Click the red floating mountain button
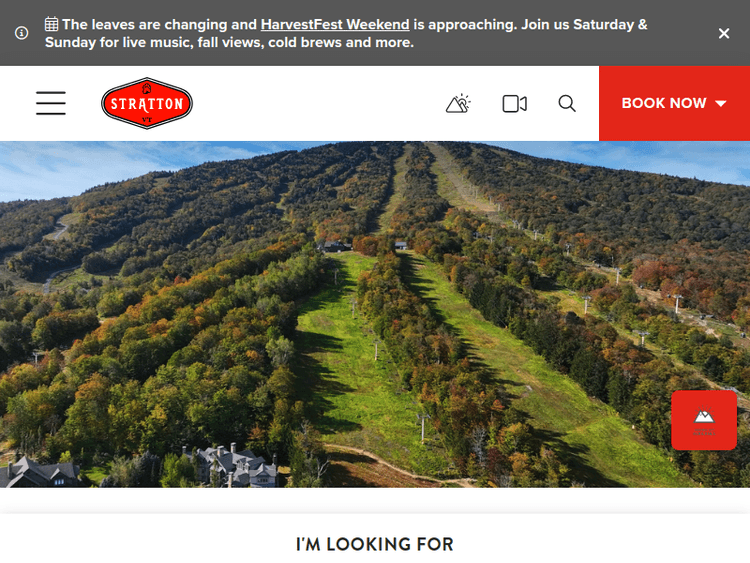This screenshot has height=563, width=750. 704,420
